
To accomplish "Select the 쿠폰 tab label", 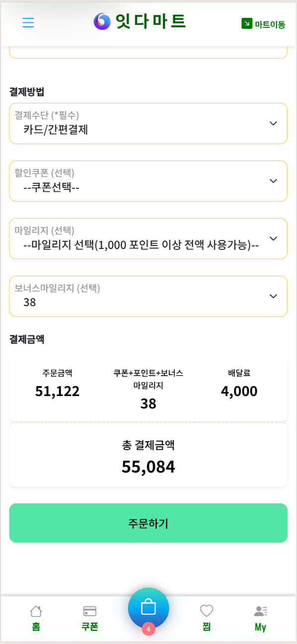I will 90,627.
